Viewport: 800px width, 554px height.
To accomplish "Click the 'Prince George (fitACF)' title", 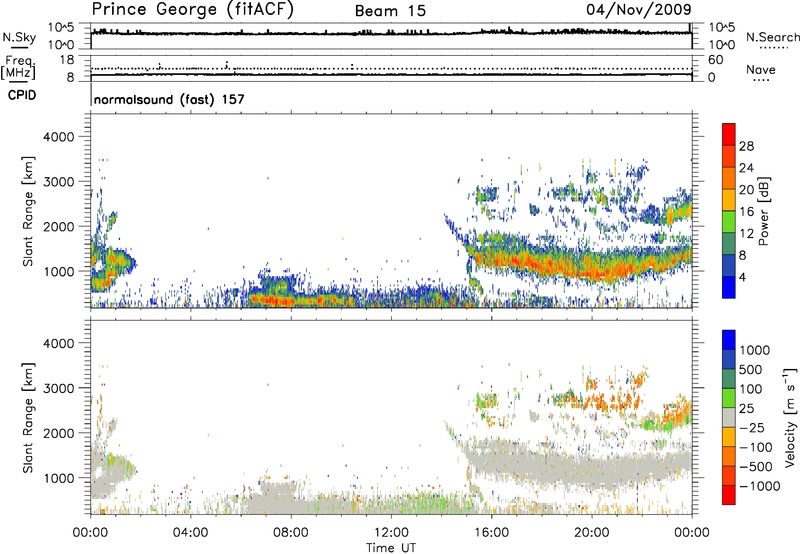I will coord(193,10).
